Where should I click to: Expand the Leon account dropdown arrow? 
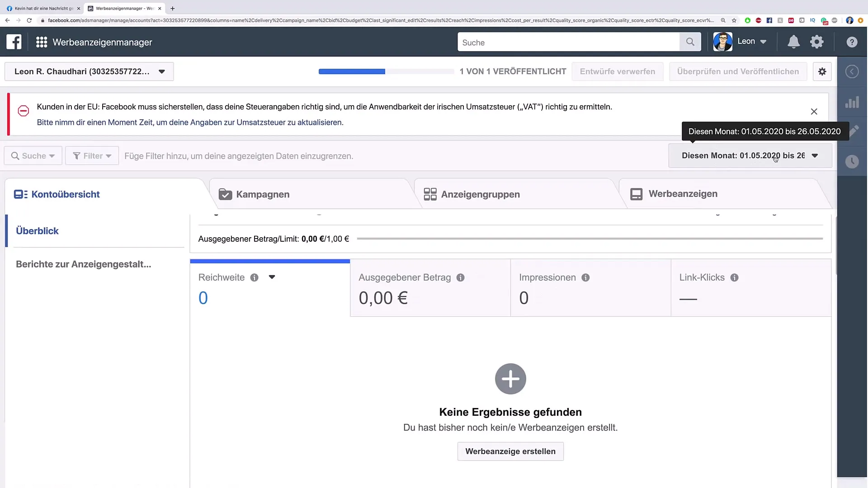tap(763, 42)
